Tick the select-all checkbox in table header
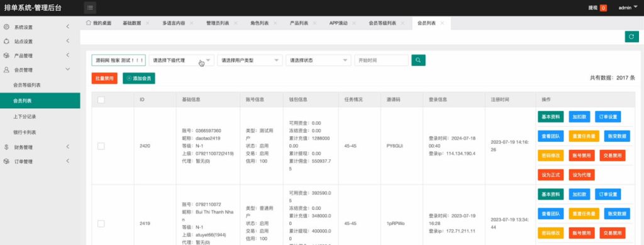Viewport: 644px width, 245px height. [x=101, y=100]
